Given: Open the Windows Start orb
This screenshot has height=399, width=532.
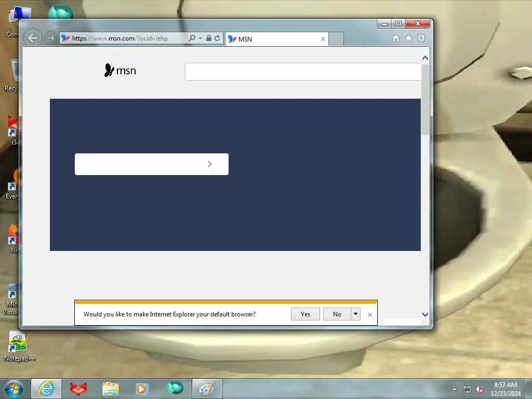Looking at the screenshot, I should pos(14,389).
